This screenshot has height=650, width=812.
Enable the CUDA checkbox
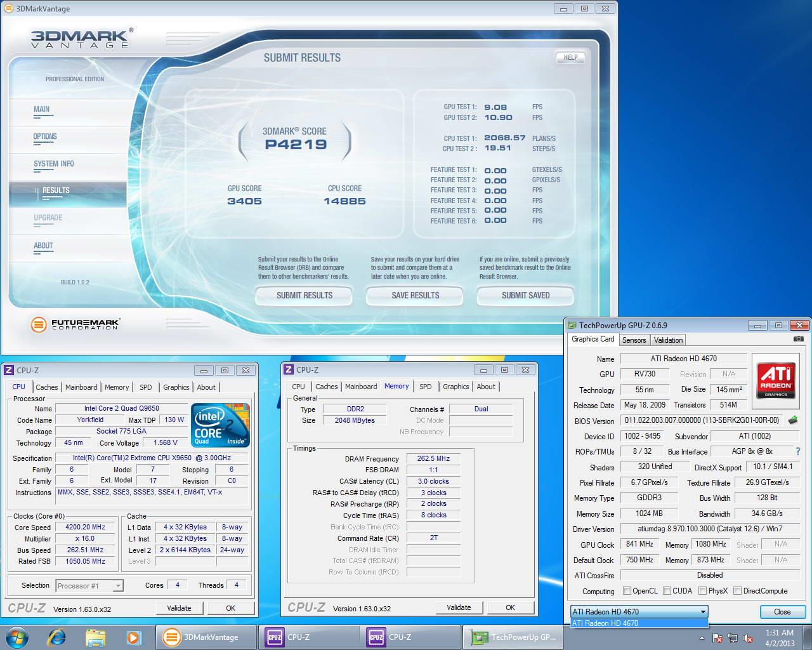point(667,591)
